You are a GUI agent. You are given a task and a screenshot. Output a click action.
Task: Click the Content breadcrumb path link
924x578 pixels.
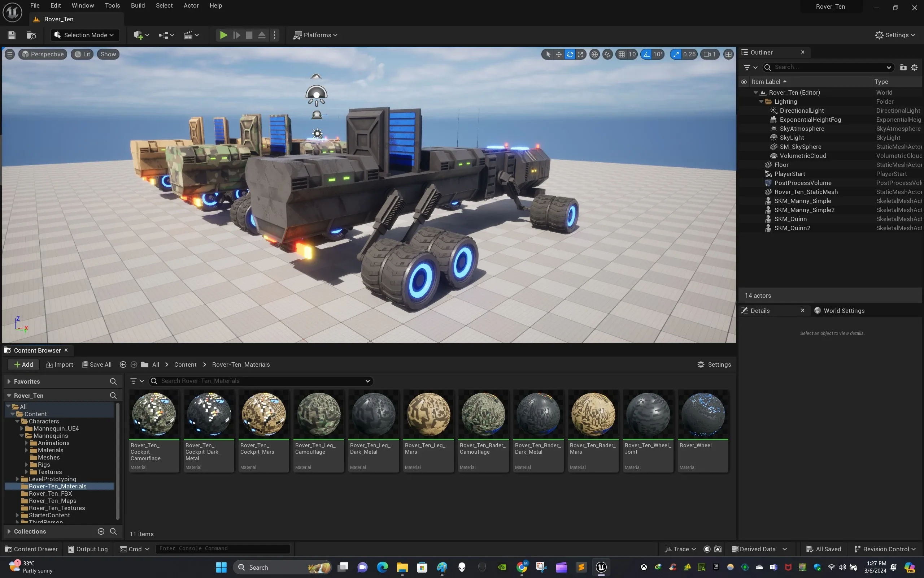pyautogui.click(x=185, y=364)
